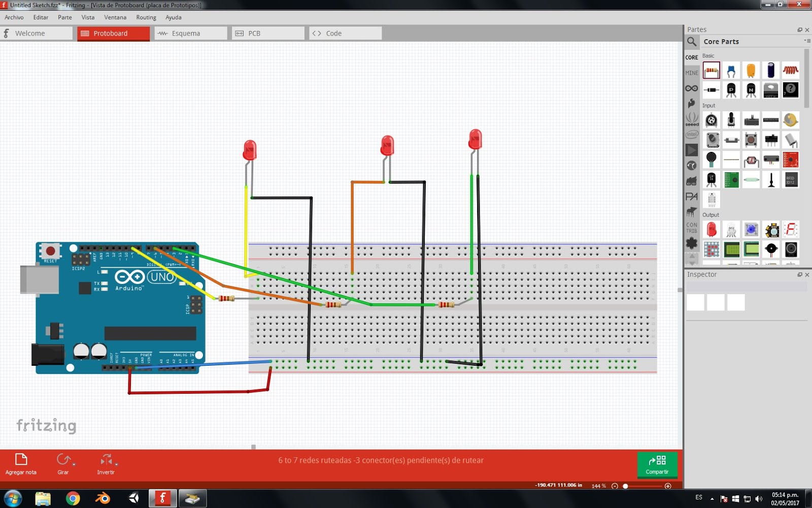The image size is (812, 508).
Task: Select the leftmost red LED on canvas
Action: [250, 150]
